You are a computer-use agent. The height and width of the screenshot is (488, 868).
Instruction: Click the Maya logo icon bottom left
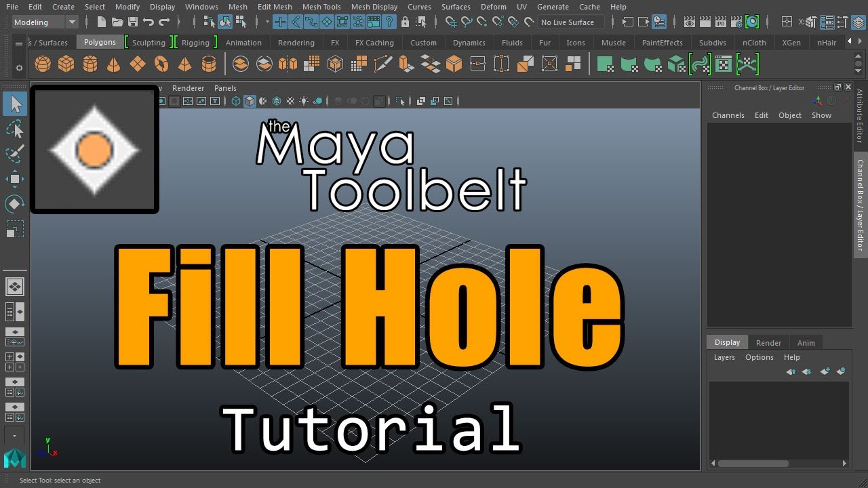[x=14, y=458]
